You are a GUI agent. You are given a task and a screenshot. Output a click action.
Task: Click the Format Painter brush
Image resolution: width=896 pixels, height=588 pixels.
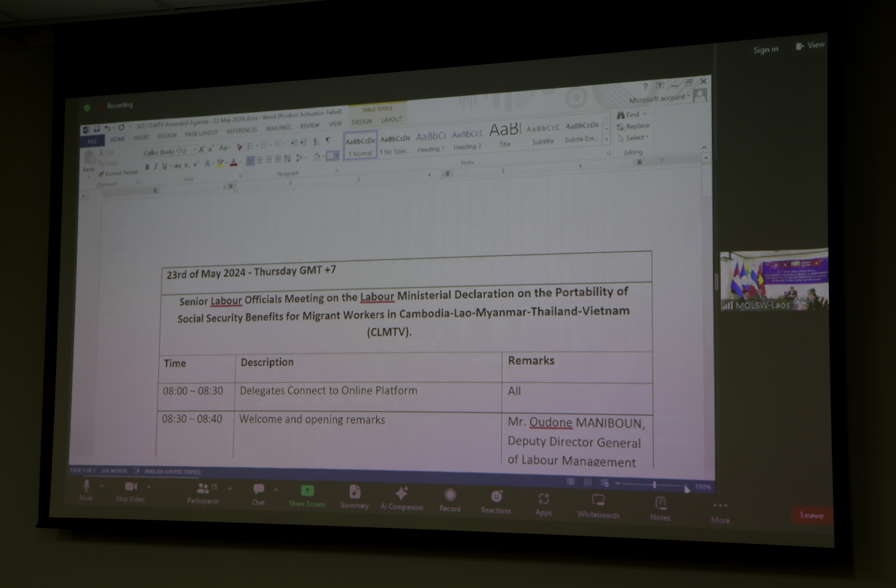click(x=101, y=174)
